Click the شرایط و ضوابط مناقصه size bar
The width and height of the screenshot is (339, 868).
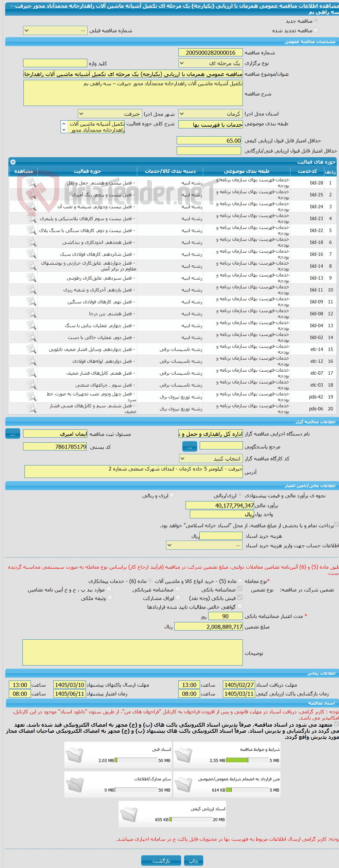point(247,760)
